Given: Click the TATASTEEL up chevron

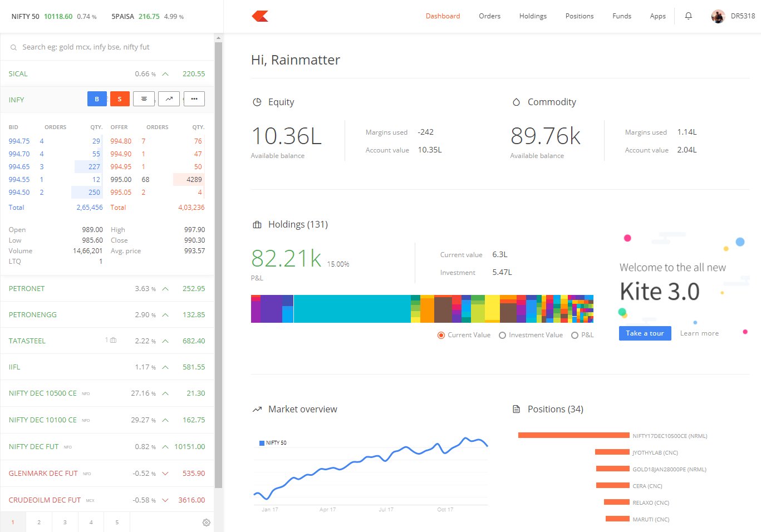Looking at the screenshot, I should [x=165, y=341].
